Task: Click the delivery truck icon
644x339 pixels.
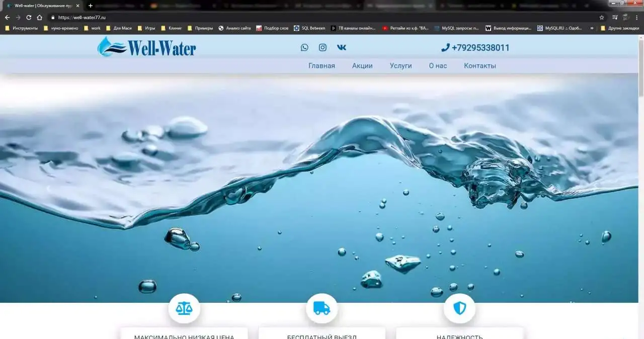Action: click(321, 309)
